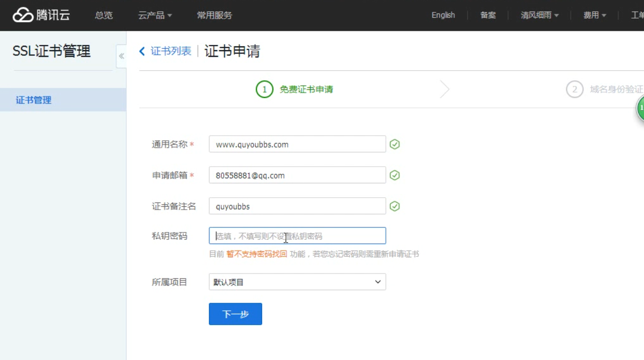Click the Tencent Cloud logo
Image resolution: width=644 pixels, height=360 pixels.
(x=41, y=15)
